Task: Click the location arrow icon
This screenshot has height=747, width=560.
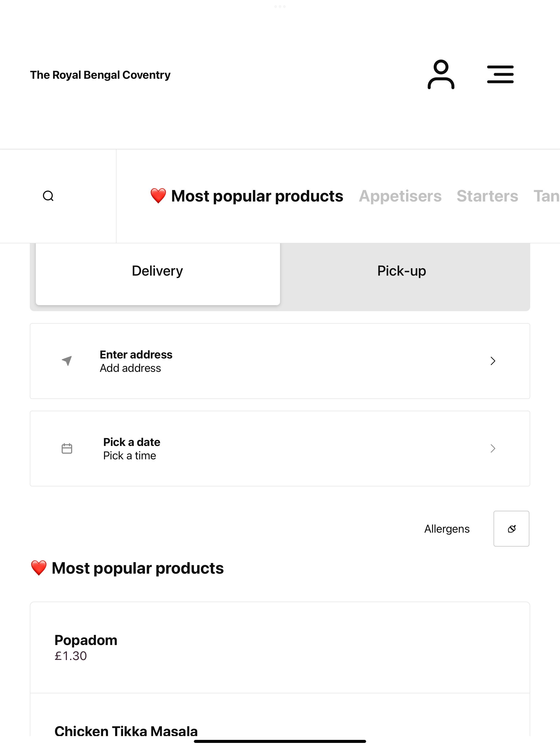Action: click(67, 361)
